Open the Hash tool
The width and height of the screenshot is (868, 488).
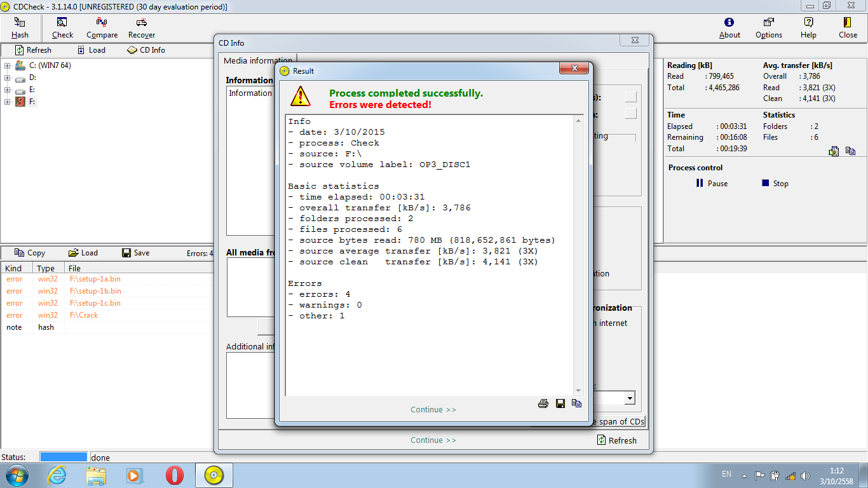pos(20,28)
